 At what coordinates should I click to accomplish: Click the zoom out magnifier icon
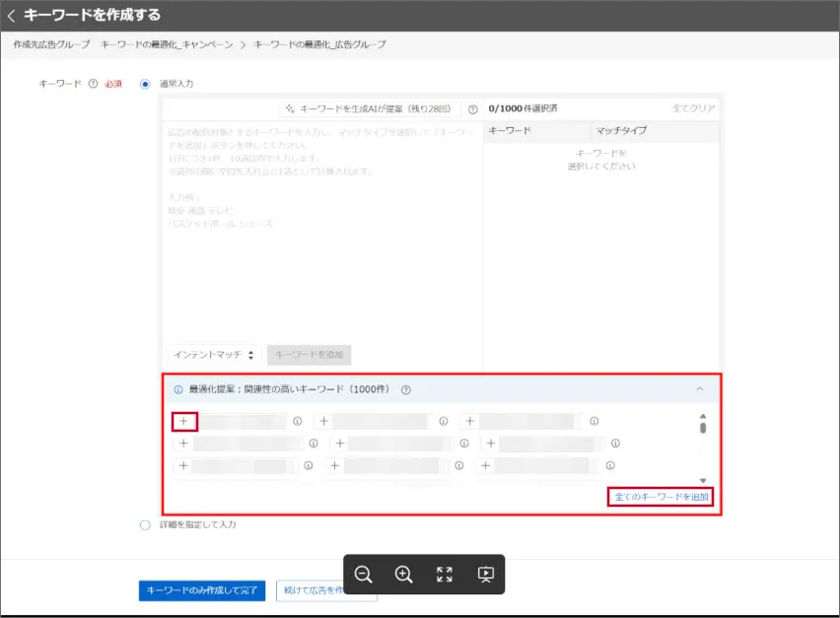[364, 575]
